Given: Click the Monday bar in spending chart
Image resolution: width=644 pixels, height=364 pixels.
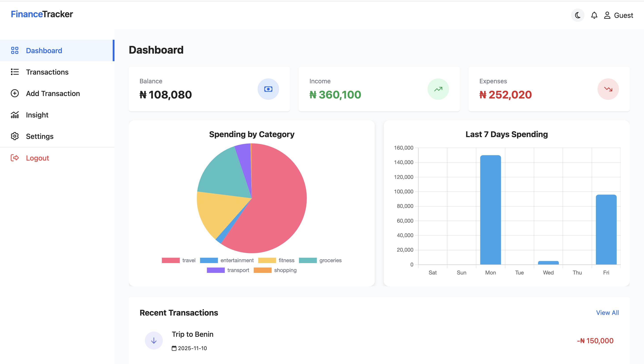Looking at the screenshot, I should click(490, 210).
